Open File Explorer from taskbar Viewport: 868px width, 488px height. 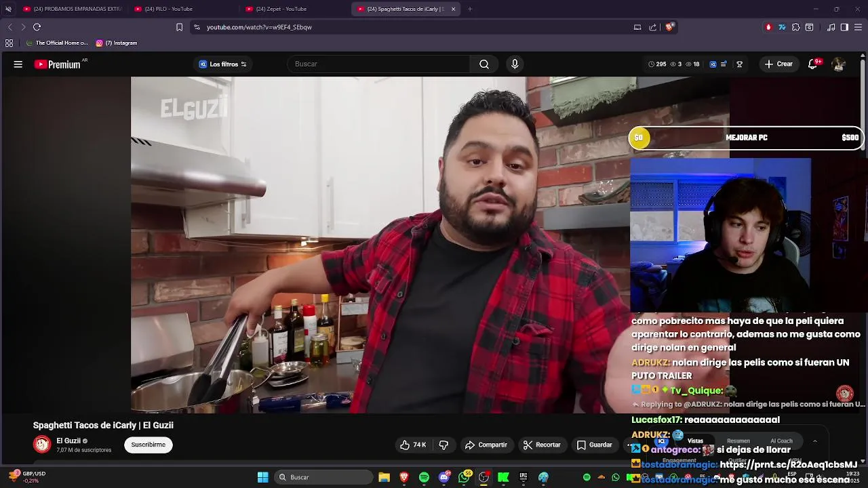click(x=384, y=477)
